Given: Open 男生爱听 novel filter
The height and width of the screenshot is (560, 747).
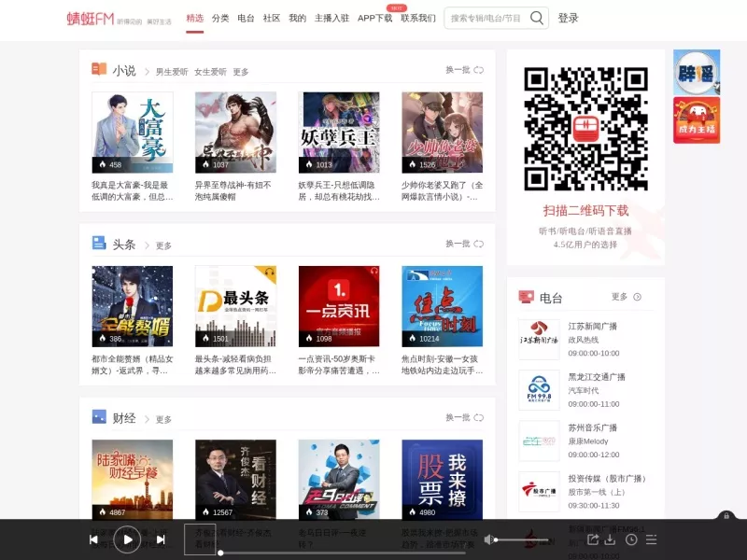Looking at the screenshot, I should [x=172, y=72].
